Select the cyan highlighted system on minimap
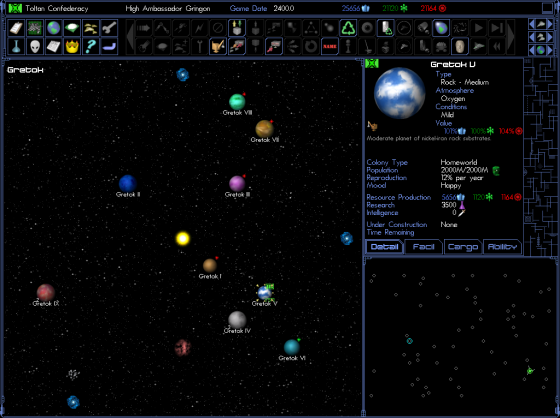The height and width of the screenshot is (418, 560). click(x=410, y=341)
